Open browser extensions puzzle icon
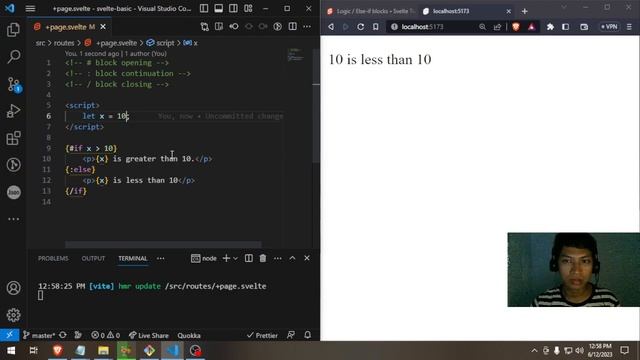The width and height of the screenshot is (640, 360). (x=550, y=27)
